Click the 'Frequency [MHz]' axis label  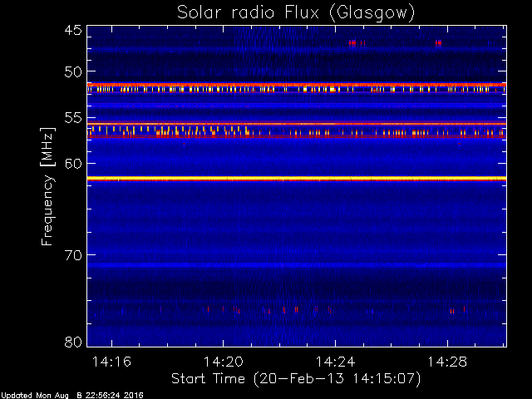(x=47, y=186)
